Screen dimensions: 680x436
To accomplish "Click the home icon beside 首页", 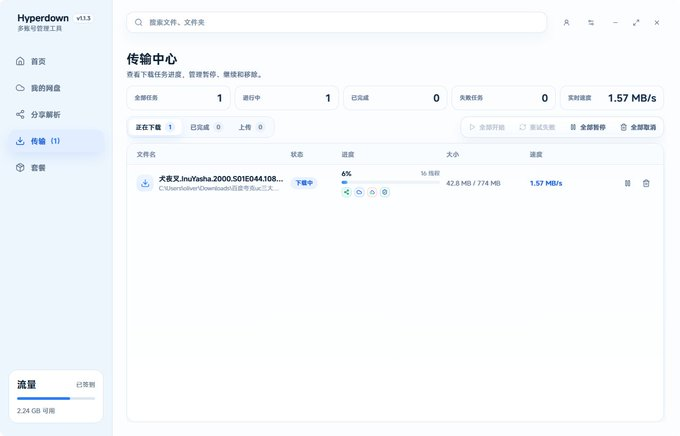I will click(x=20, y=61).
